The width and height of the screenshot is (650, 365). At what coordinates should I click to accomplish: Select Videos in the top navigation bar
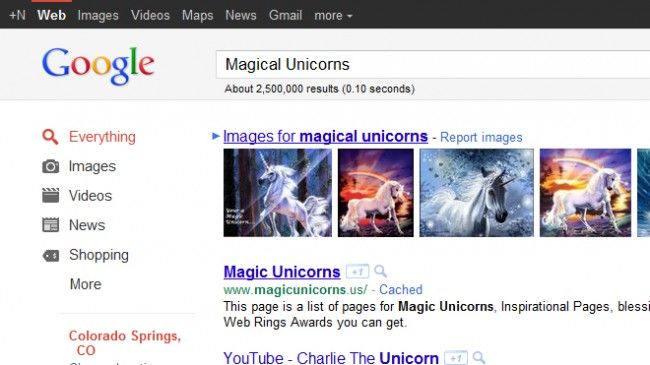[150, 15]
